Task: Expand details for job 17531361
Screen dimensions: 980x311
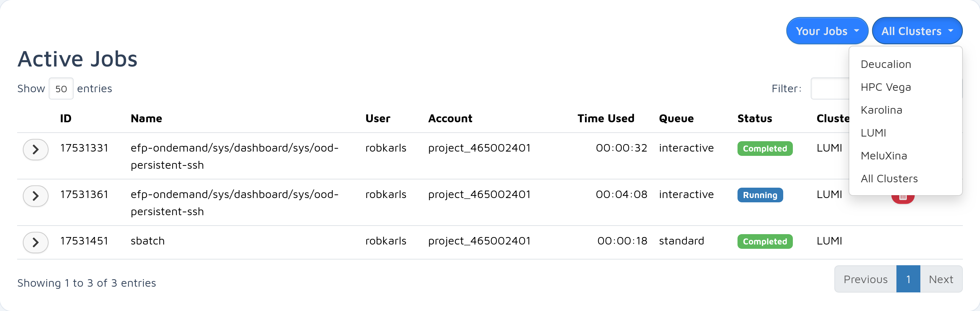Action: (35, 196)
